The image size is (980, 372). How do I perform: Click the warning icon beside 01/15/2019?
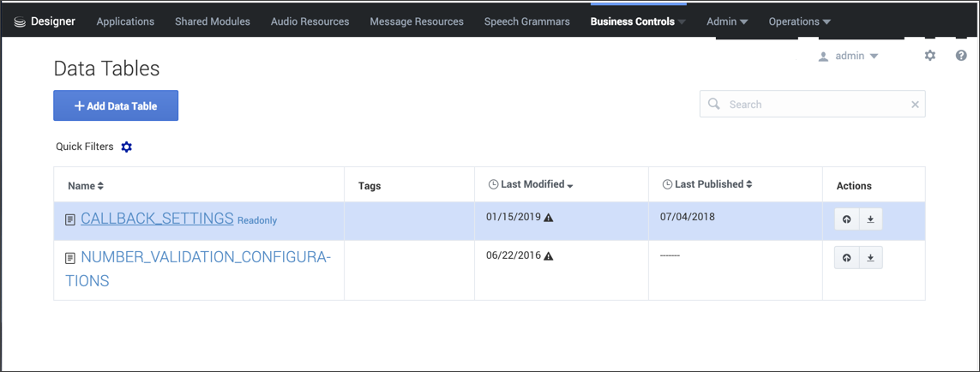pos(549,218)
